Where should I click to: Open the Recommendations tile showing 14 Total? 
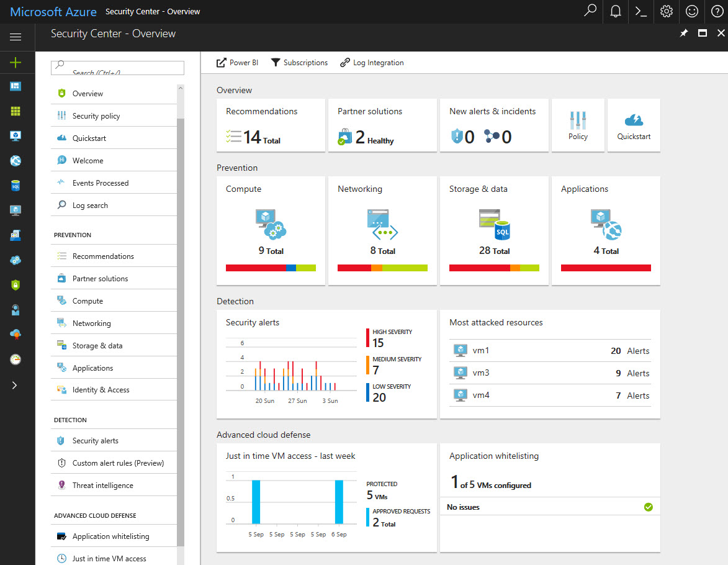point(271,125)
